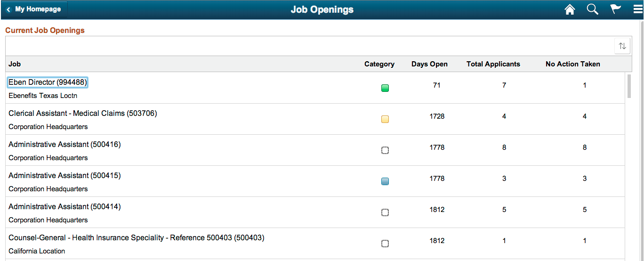644x261 pixels.
Task: Click empty category box for job 500414
Action: [x=385, y=212]
